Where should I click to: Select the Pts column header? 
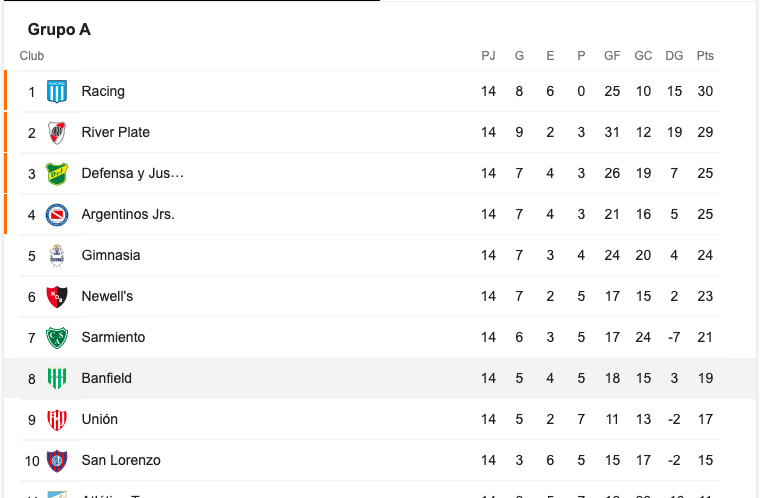(705, 56)
